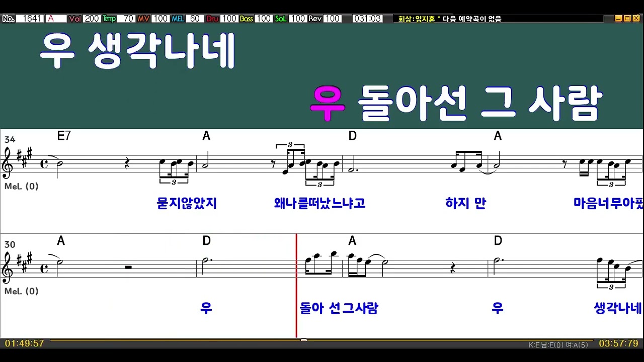Viewport: 644px width, 362px height.
Task: Click the total time 03:57:79
Action: pyautogui.click(x=618, y=343)
